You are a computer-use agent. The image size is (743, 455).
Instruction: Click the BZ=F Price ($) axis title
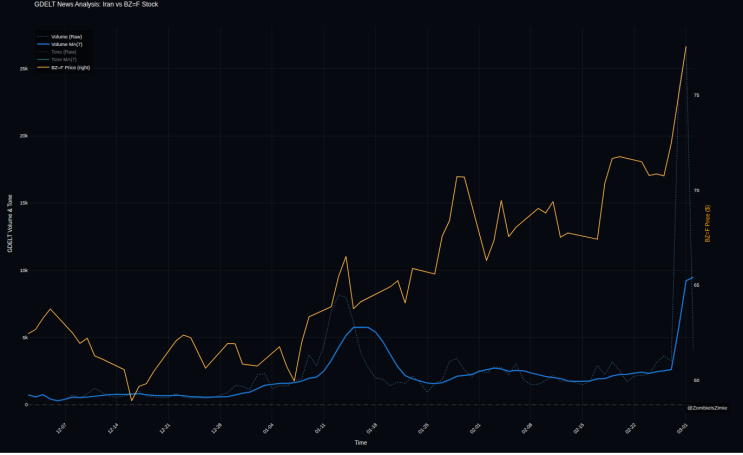pos(707,224)
